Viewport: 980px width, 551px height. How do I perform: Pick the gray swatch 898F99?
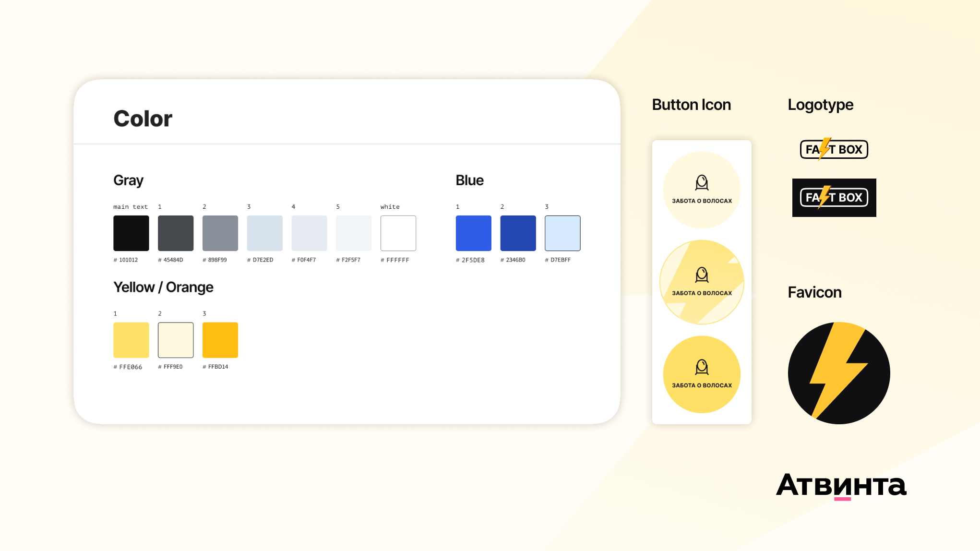(x=220, y=233)
